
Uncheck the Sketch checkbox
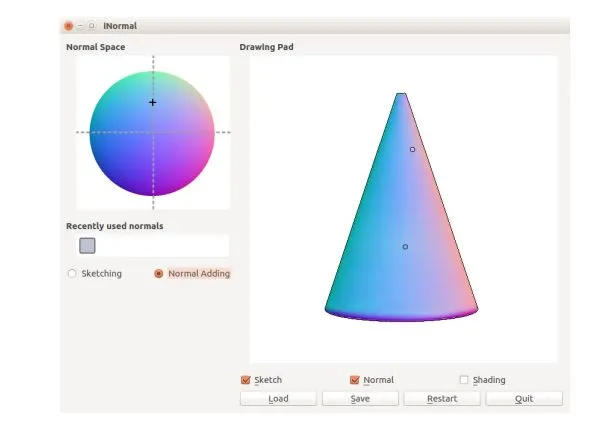point(246,380)
